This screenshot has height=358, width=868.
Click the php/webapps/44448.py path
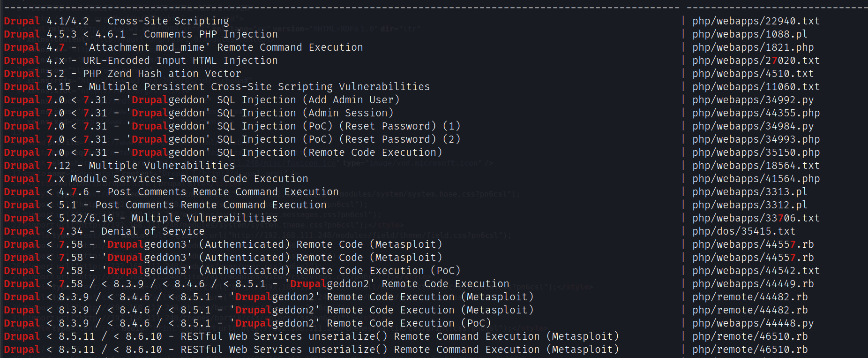[753, 323]
